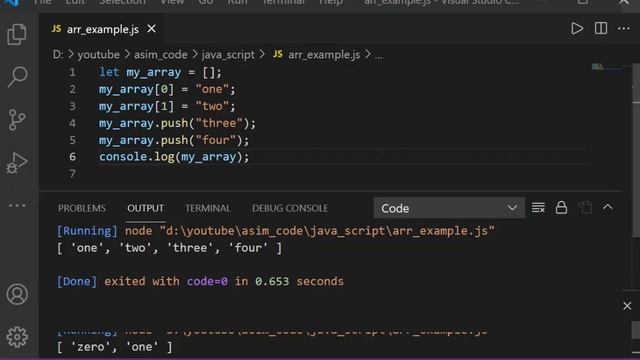Open the DEBUG CONSOLE panel tab

pos(290,208)
